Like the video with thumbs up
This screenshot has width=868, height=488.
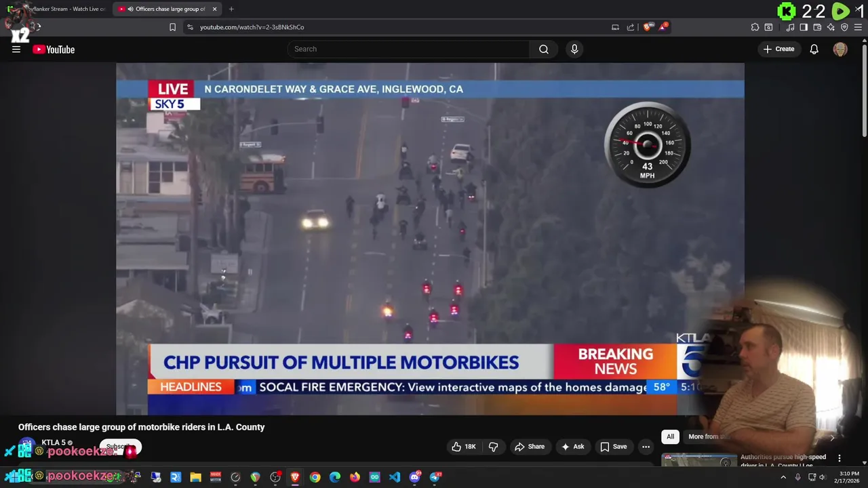(464, 447)
